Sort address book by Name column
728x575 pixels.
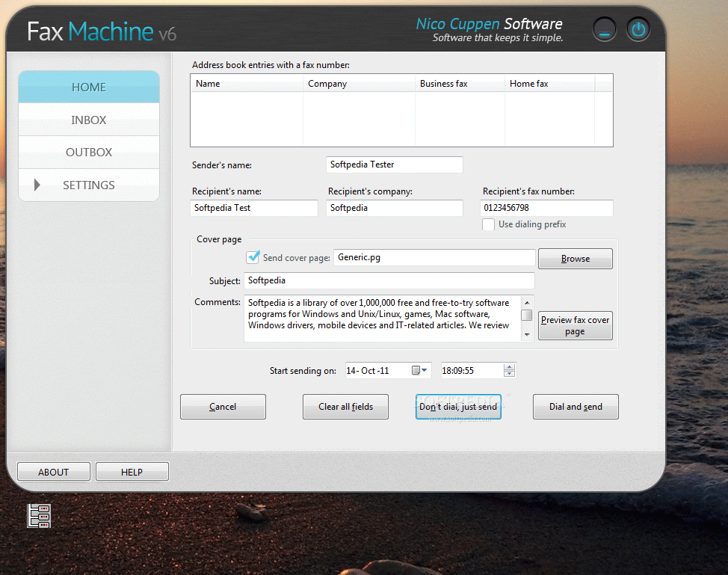coord(247,84)
